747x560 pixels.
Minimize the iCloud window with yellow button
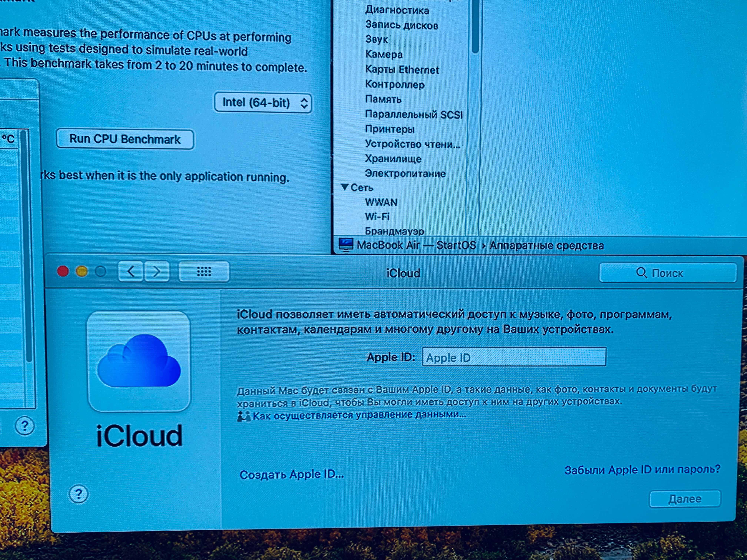coord(82,271)
